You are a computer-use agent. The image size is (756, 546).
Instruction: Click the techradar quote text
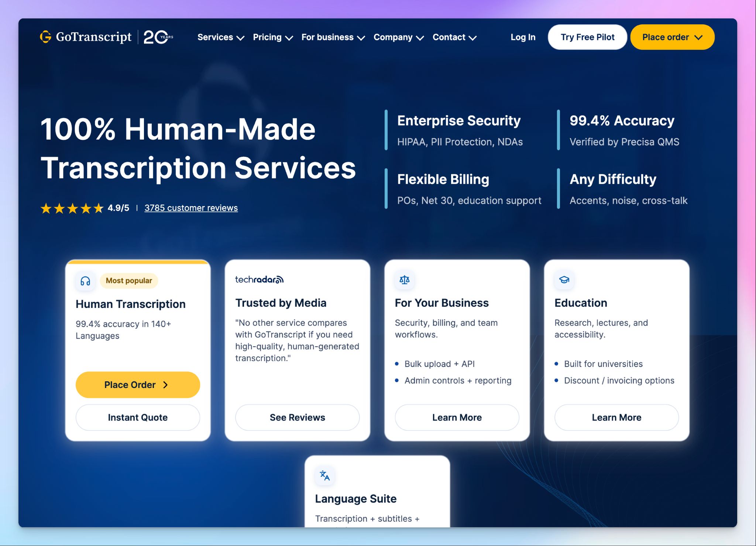(297, 340)
